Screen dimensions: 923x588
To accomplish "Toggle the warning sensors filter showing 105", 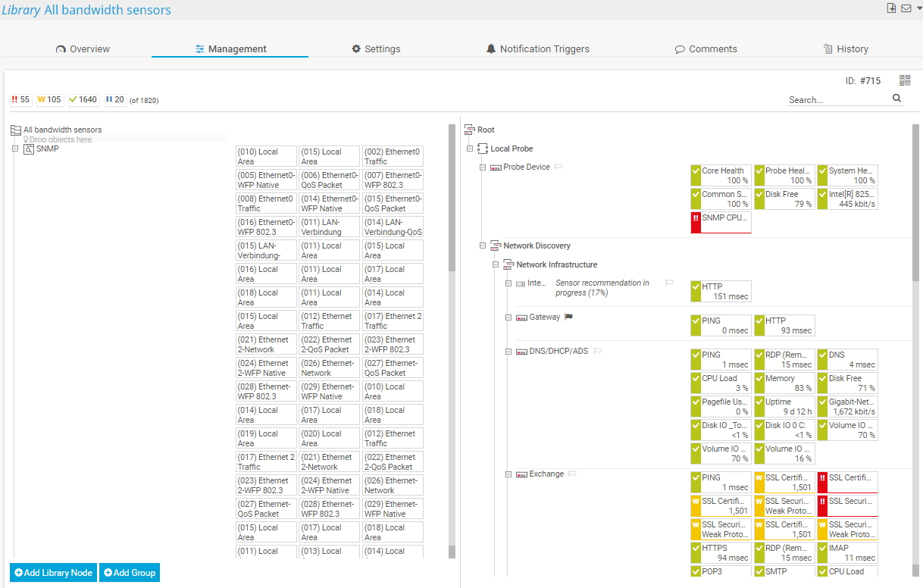I will (x=49, y=99).
